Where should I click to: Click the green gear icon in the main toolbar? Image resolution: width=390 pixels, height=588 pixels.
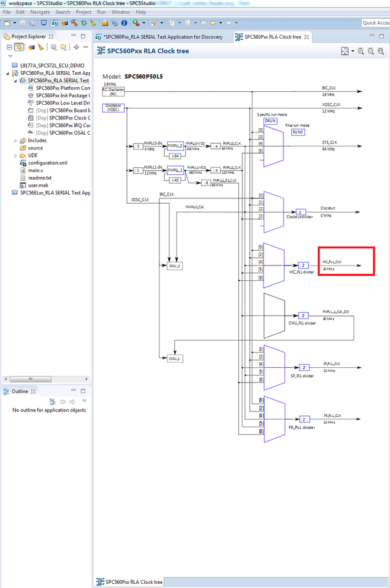[84, 23]
